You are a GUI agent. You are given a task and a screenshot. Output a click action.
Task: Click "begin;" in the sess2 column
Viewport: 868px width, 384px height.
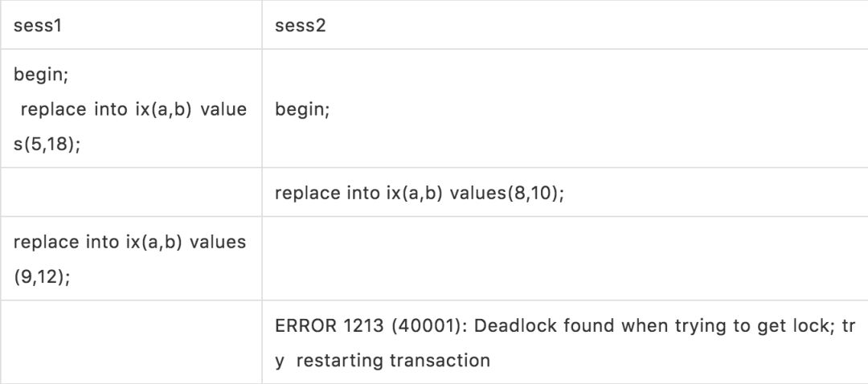pyautogui.click(x=302, y=110)
